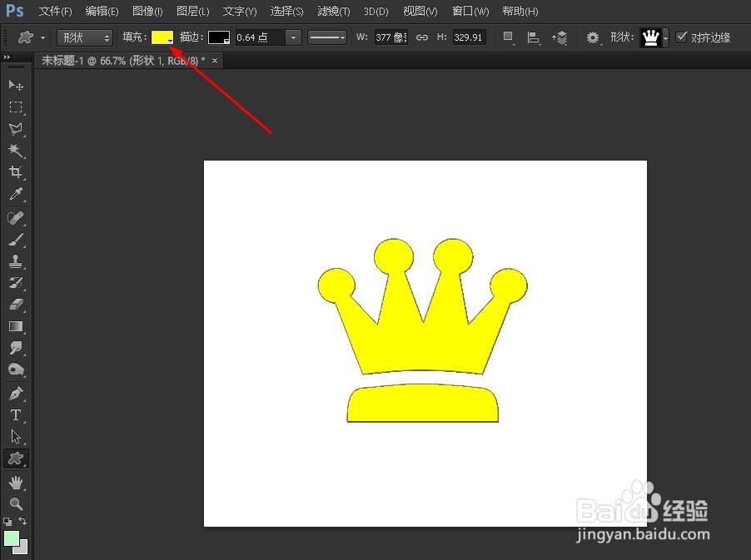Viewport: 751px width, 560px height.
Task: Open the stroke width dropdown arrow
Action: point(293,37)
